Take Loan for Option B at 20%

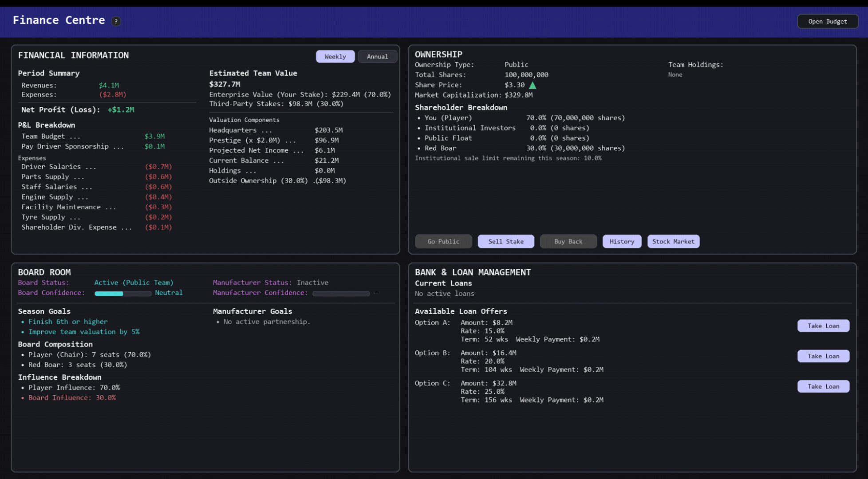point(823,356)
